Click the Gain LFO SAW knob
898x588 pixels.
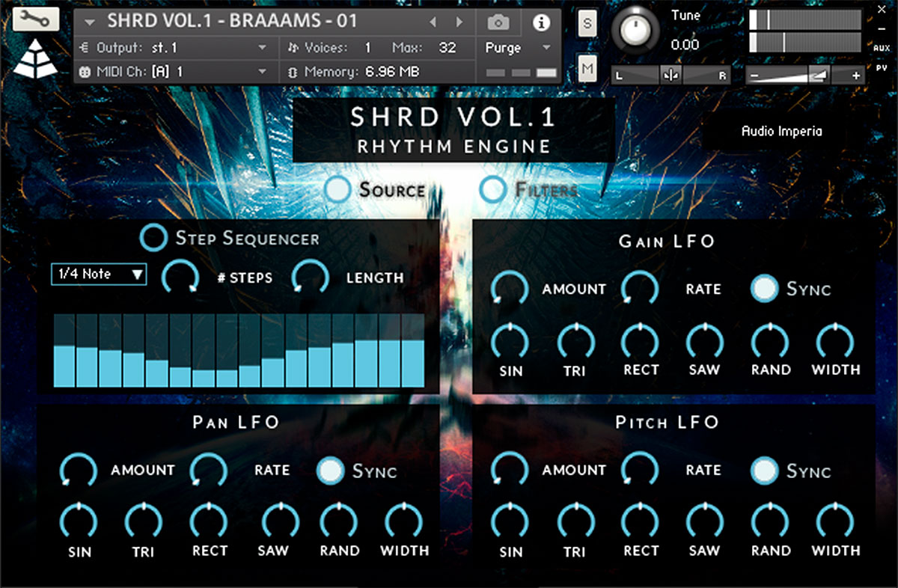click(x=705, y=341)
